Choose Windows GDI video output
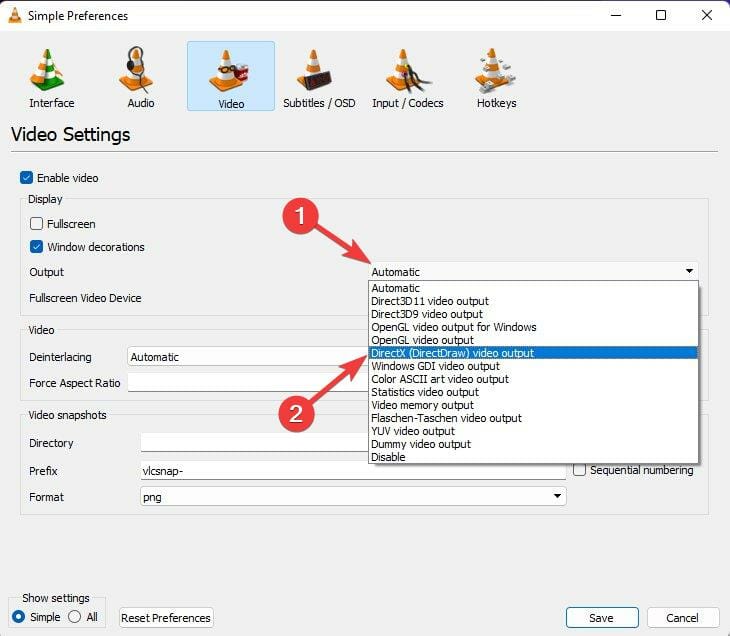 pyautogui.click(x=534, y=366)
